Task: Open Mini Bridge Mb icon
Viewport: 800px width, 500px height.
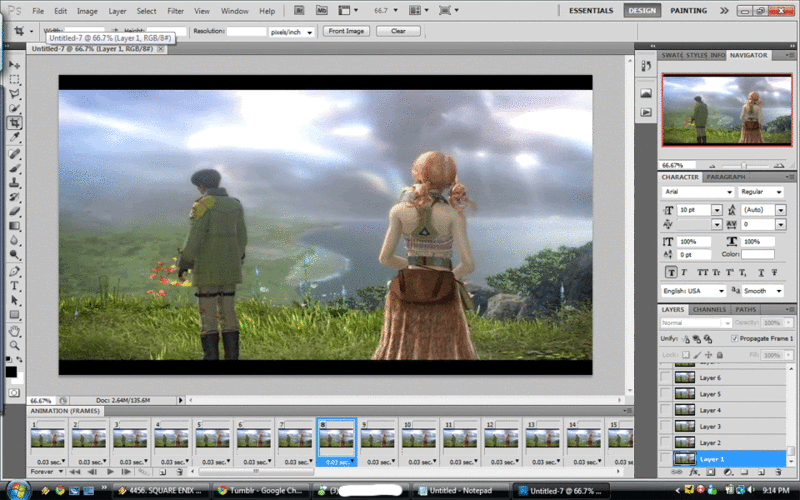Action: click(x=321, y=10)
